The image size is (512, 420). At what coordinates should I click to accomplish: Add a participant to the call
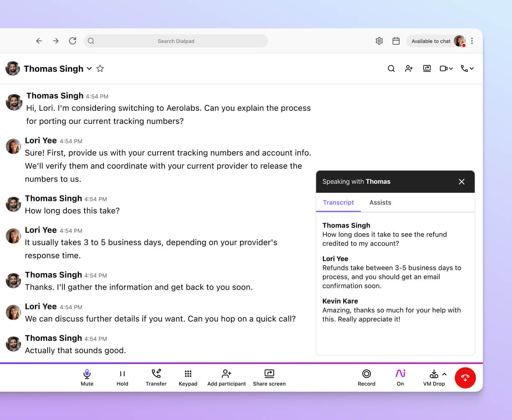pos(226,377)
